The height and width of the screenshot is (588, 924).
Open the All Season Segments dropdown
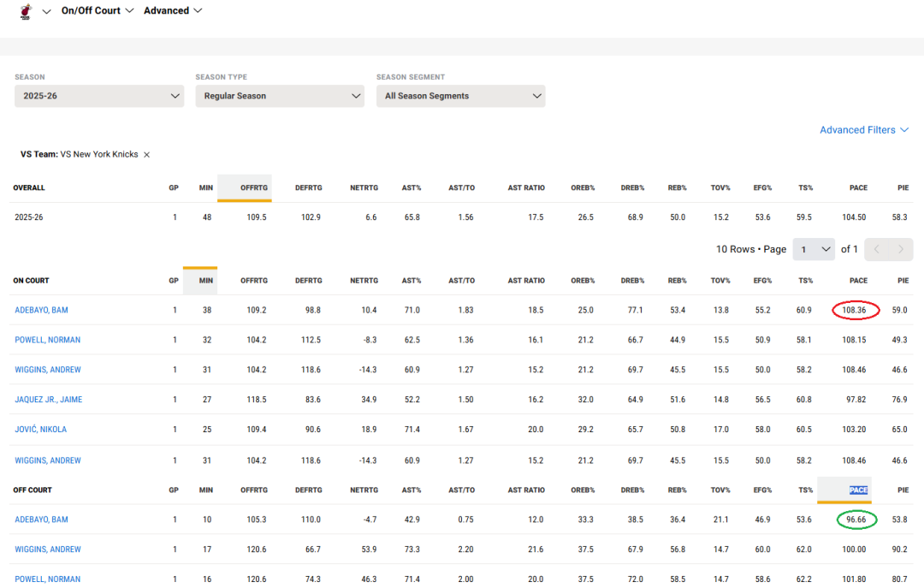(460, 96)
